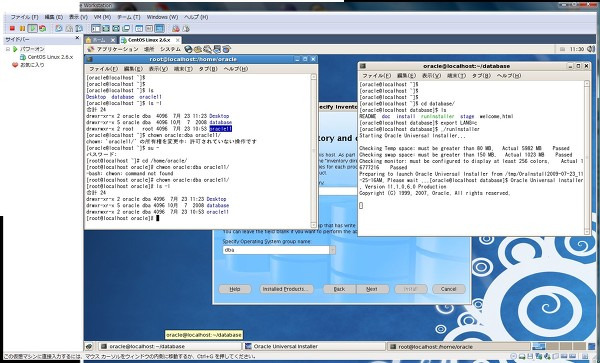Click the first of the last two toolbar icons
This screenshot has width=600, height=363.
[x=176, y=29]
